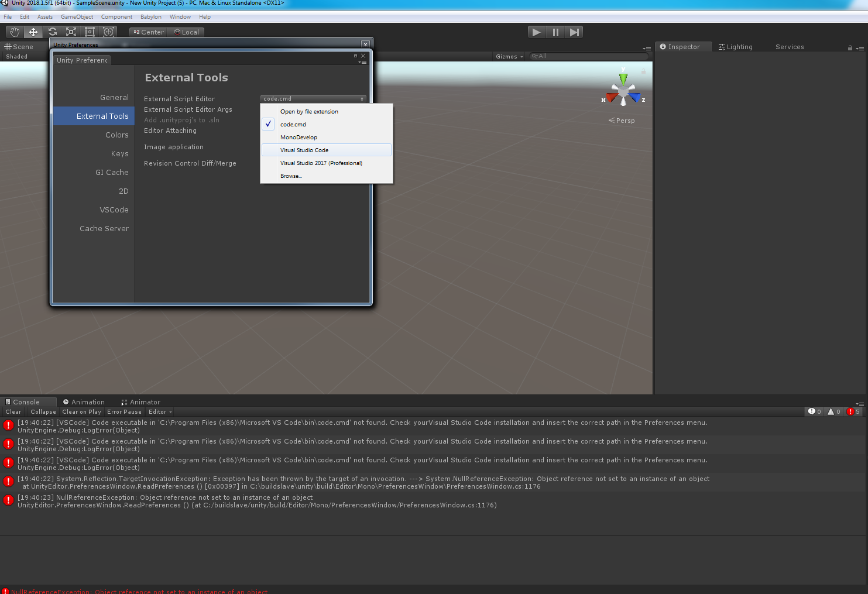Switch to the Lighting tab
Image resolution: width=868 pixels, height=594 pixels.
point(736,47)
